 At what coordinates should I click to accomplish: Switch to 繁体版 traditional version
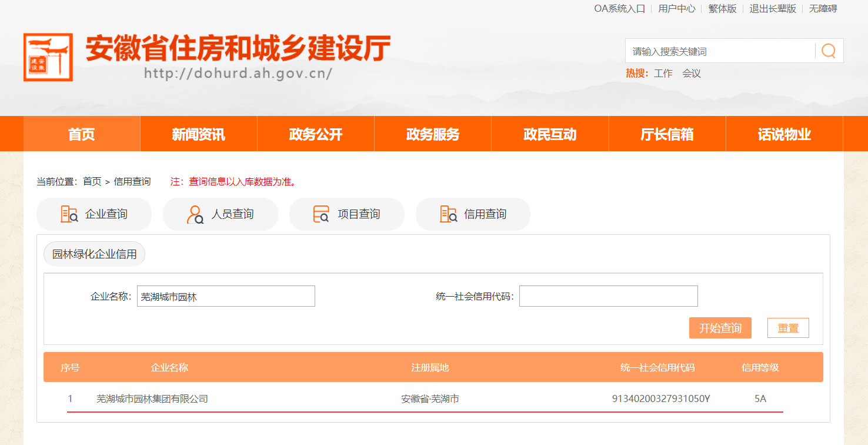click(722, 9)
